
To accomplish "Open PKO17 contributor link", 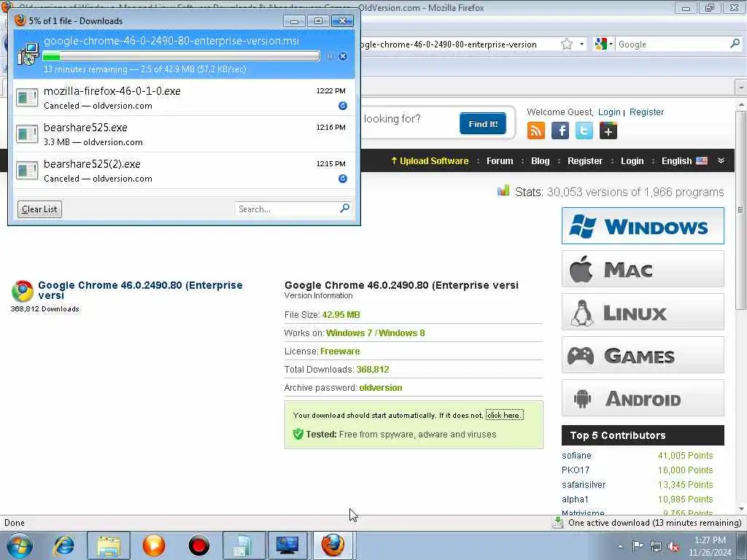I will pyautogui.click(x=576, y=470).
